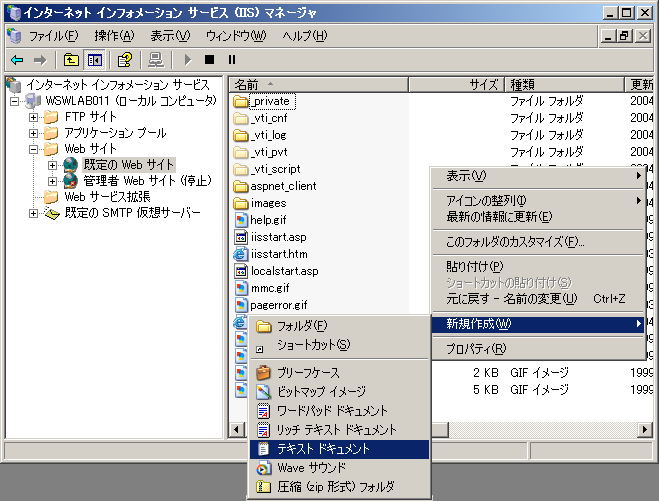The height and width of the screenshot is (501, 659).
Task: Click the up one level folder icon
Action: [71, 60]
